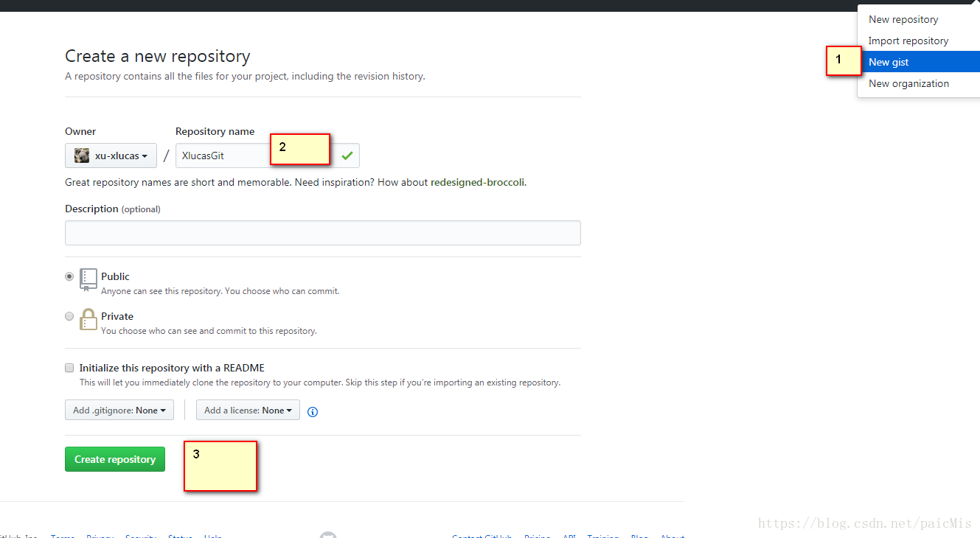980x538 pixels.
Task: Click the lock icon beside Private
Action: (x=88, y=319)
